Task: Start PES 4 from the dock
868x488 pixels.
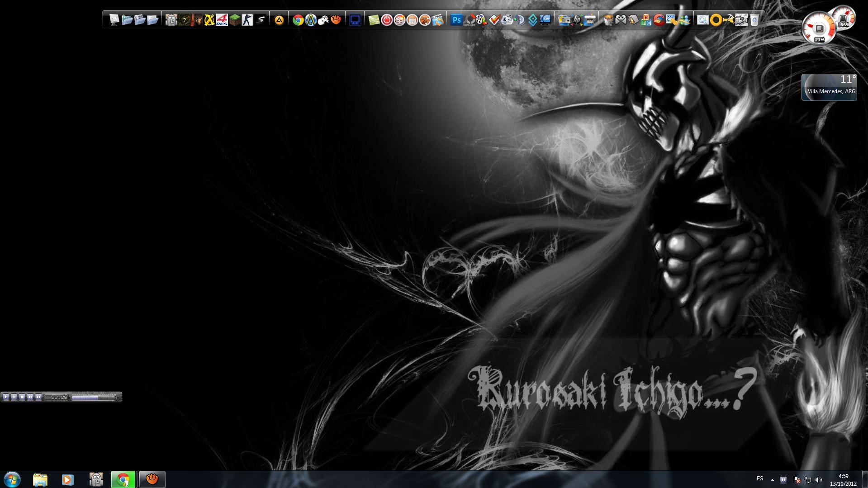Action: [222, 20]
